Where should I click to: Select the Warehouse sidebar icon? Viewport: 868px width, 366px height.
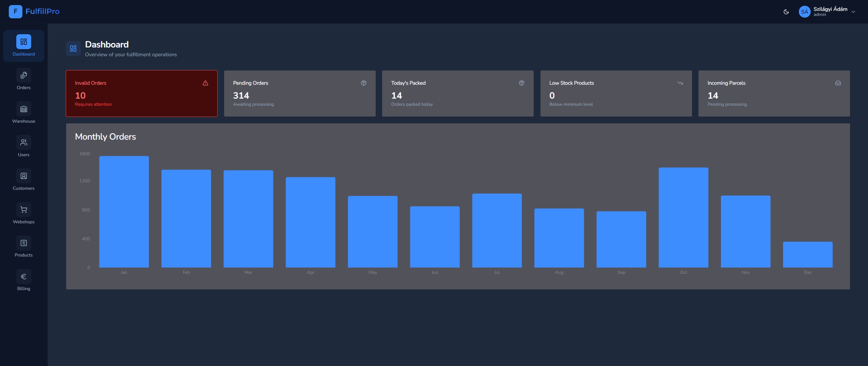[23, 109]
